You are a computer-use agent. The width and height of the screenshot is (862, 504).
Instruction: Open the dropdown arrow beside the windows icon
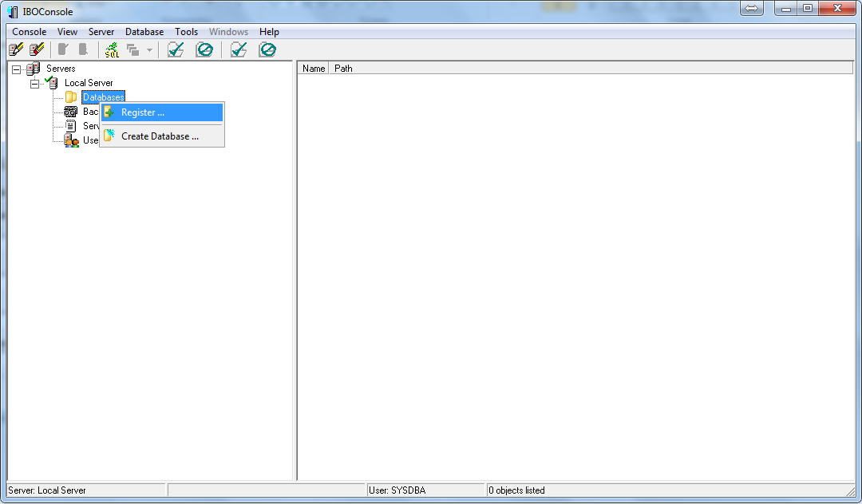(x=149, y=50)
